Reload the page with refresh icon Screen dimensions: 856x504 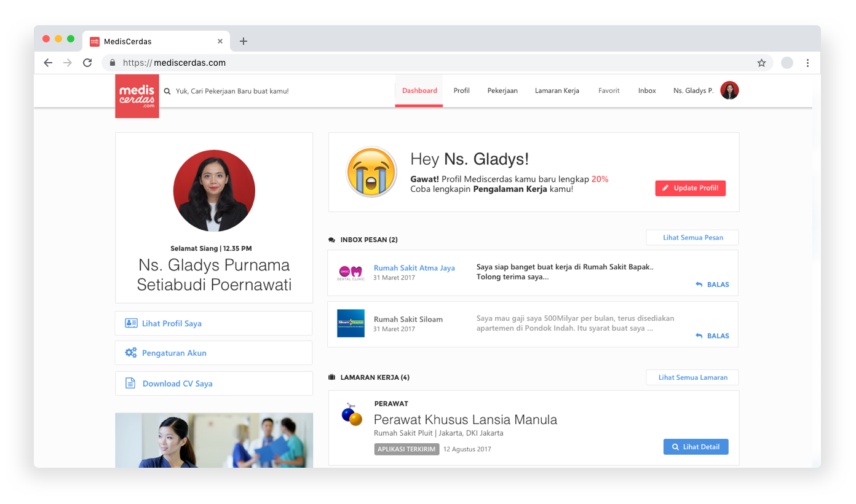click(x=87, y=63)
